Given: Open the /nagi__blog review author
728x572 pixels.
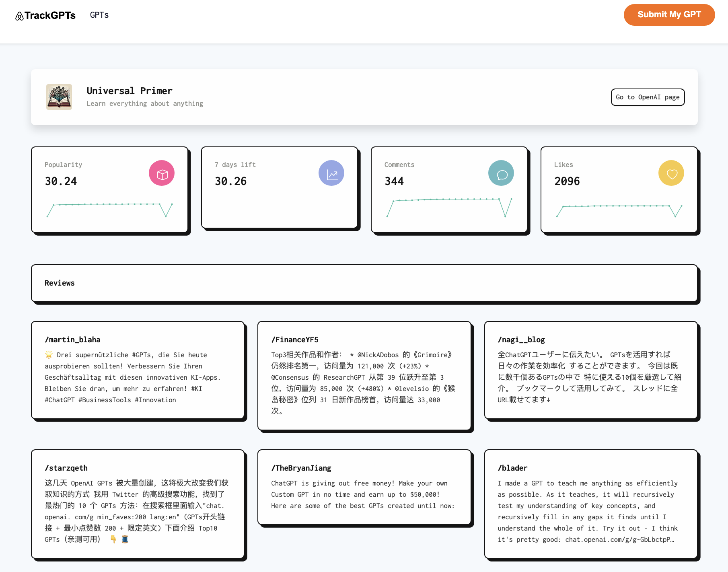Looking at the screenshot, I should 521,339.
